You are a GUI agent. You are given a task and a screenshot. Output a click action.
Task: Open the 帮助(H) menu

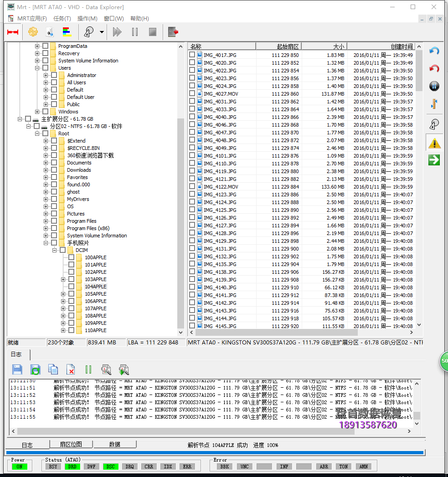tap(140, 19)
